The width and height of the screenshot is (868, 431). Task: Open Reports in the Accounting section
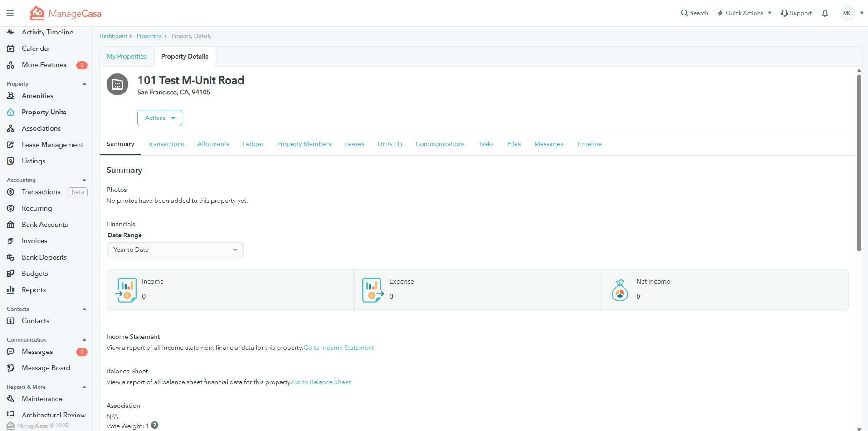tap(34, 290)
